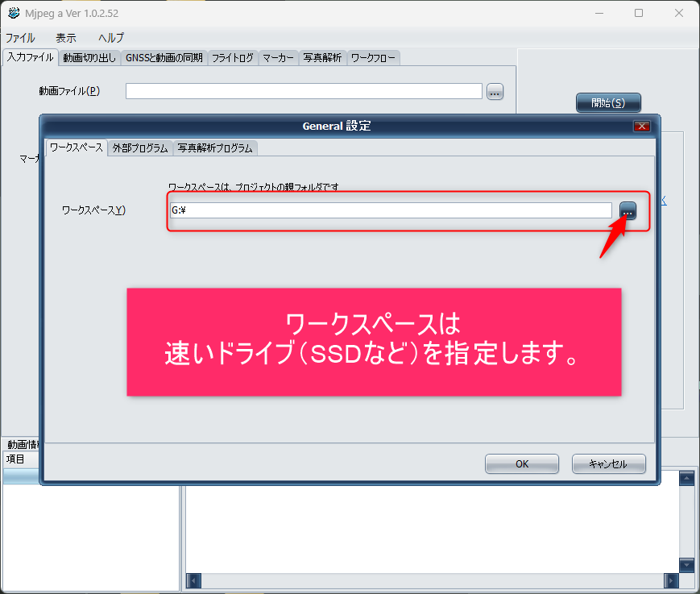Screen dimensions: 700x594
Task: Click vertical scrollbar up arrow in log panel
Action: click(x=686, y=479)
